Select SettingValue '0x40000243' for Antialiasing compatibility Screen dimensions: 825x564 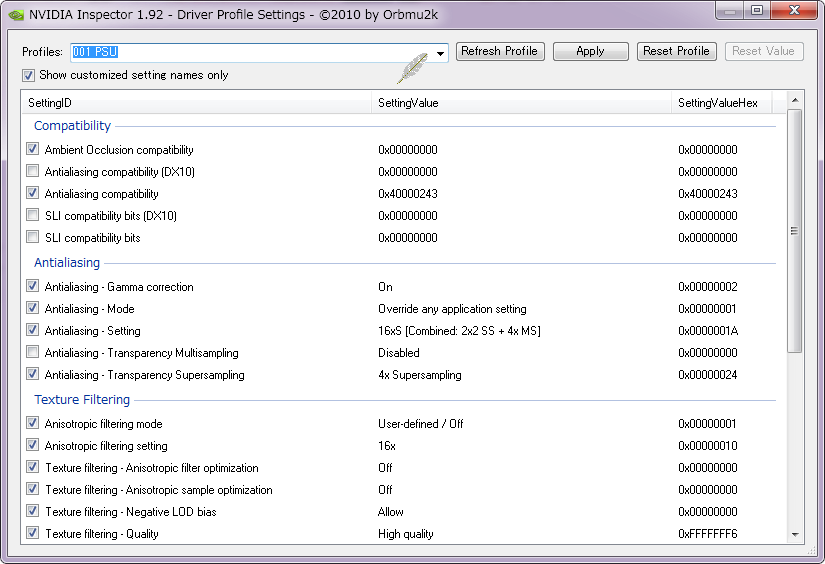coord(408,194)
